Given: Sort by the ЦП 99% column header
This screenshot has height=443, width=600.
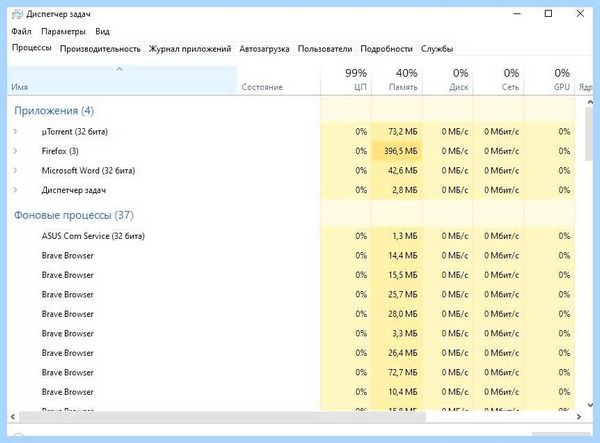Looking at the screenshot, I should point(346,80).
